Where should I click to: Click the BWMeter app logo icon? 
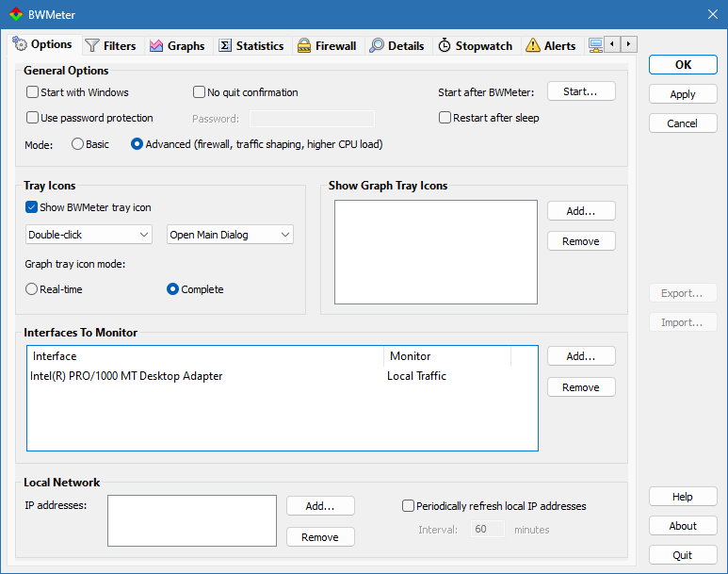pos(16,14)
